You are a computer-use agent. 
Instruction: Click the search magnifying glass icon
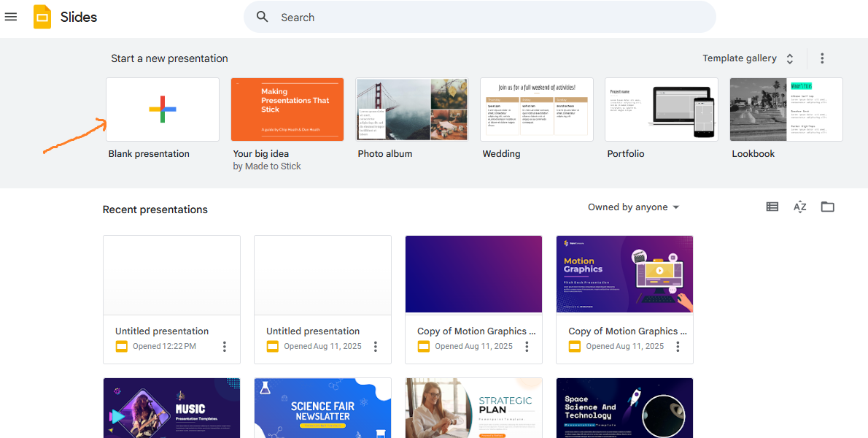(x=263, y=17)
